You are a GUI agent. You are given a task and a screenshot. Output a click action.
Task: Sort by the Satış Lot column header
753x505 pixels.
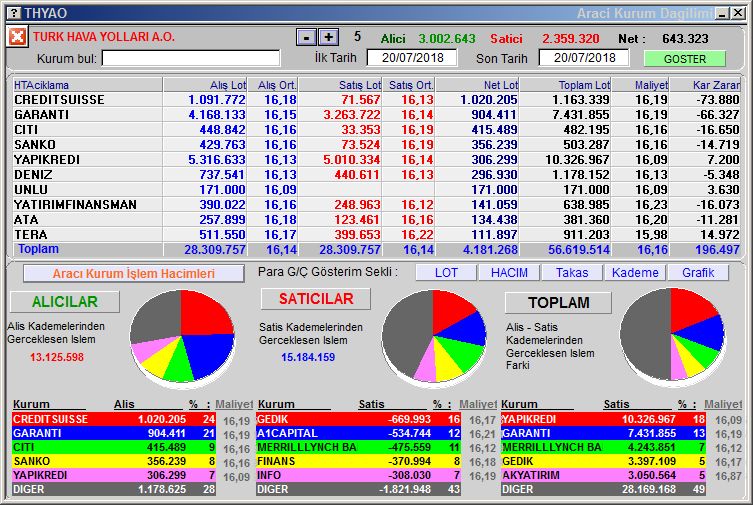340,85
